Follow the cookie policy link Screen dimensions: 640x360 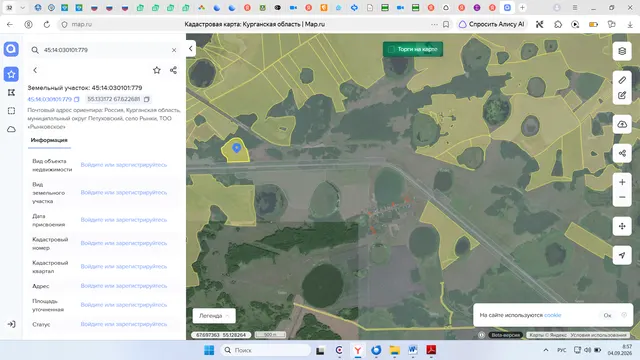click(553, 315)
